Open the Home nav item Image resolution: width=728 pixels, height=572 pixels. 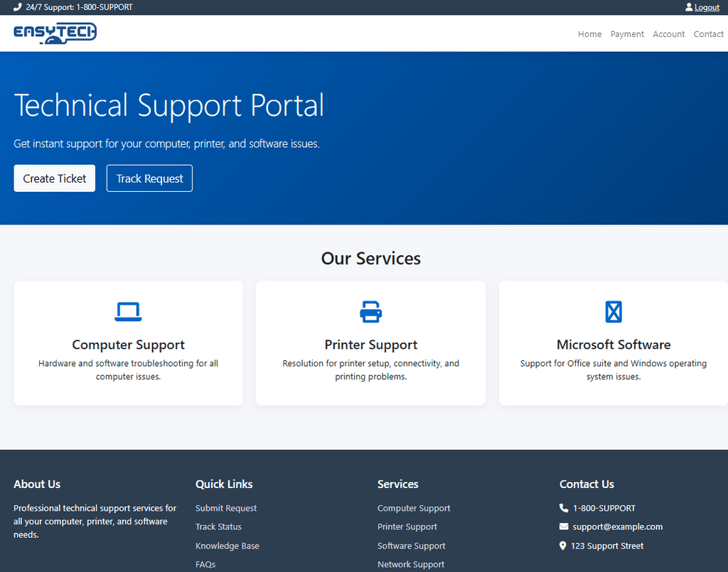[x=589, y=34]
